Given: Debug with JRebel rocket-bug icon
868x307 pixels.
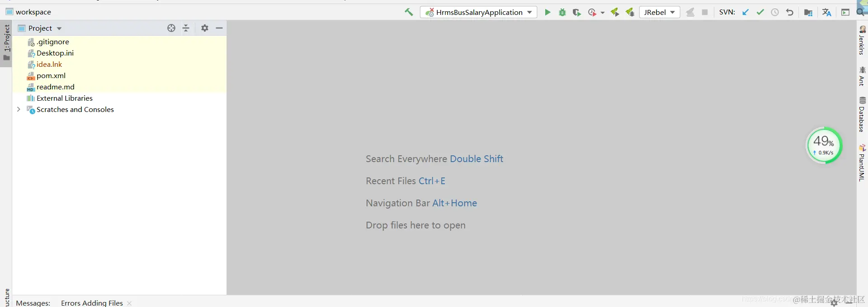Looking at the screenshot, I should click(630, 12).
